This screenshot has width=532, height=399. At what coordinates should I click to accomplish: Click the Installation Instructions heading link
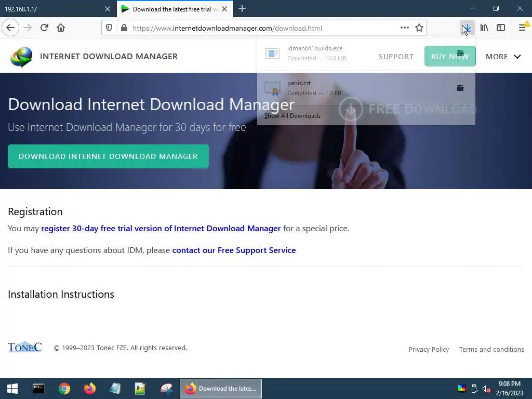pos(61,294)
